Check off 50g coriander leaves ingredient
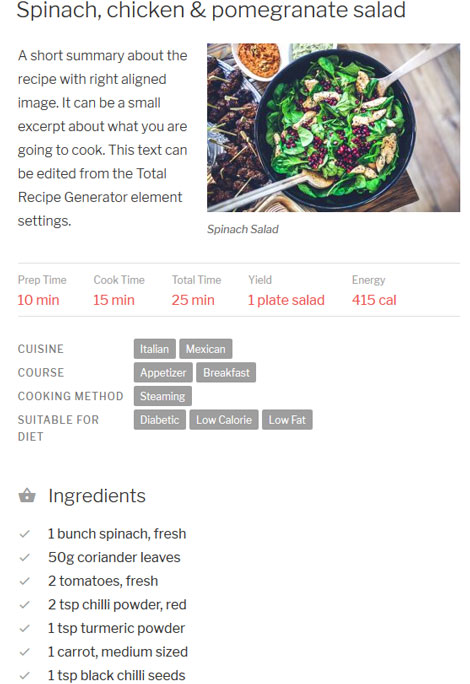 tap(25, 557)
